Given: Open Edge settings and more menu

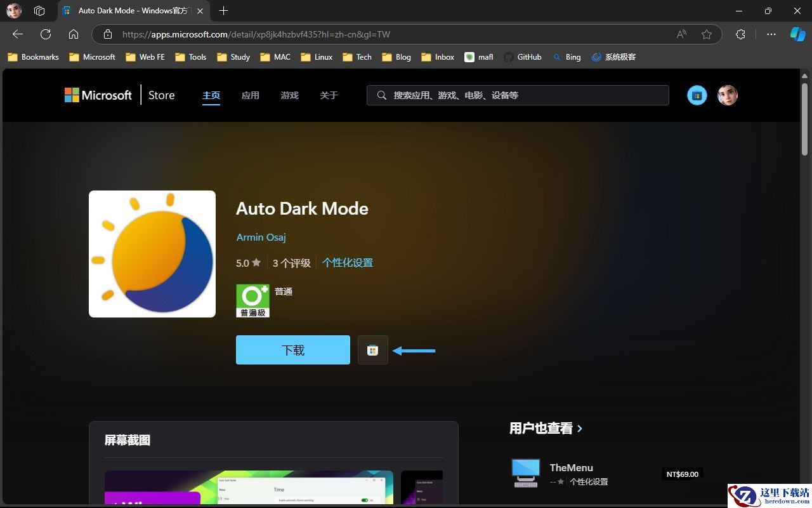Looking at the screenshot, I should tap(771, 34).
